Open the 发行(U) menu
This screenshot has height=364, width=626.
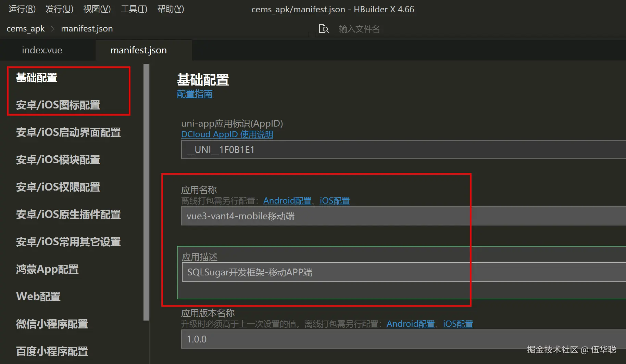(60, 9)
